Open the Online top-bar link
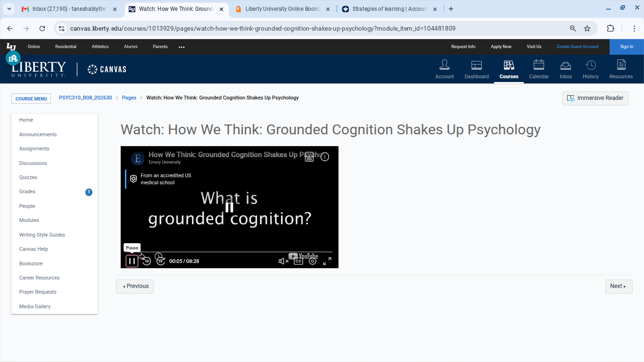The image size is (644, 362). 33,47
